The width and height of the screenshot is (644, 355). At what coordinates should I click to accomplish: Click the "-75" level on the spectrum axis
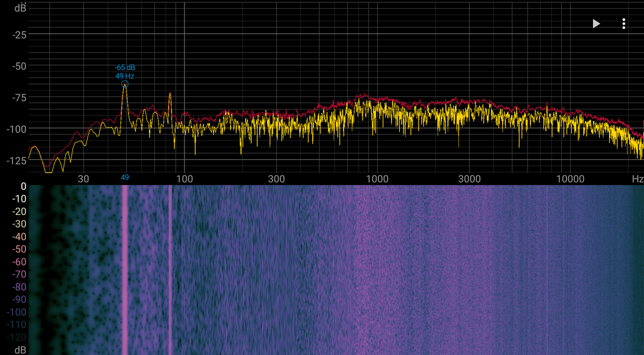[x=18, y=98]
